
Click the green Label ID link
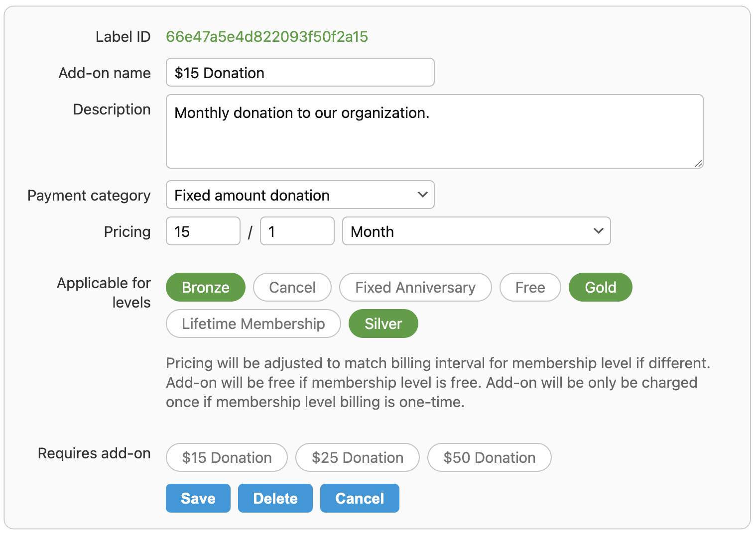click(x=266, y=36)
